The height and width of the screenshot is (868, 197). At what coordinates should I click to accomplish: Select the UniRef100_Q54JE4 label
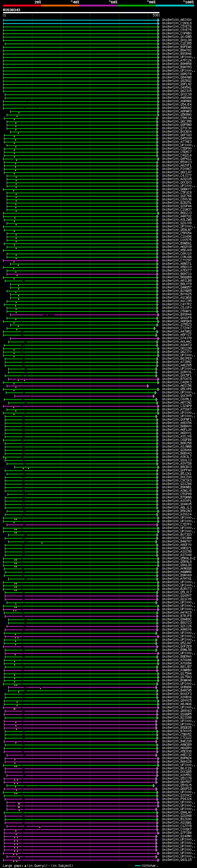pyautogui.click(x=177, y=105)
